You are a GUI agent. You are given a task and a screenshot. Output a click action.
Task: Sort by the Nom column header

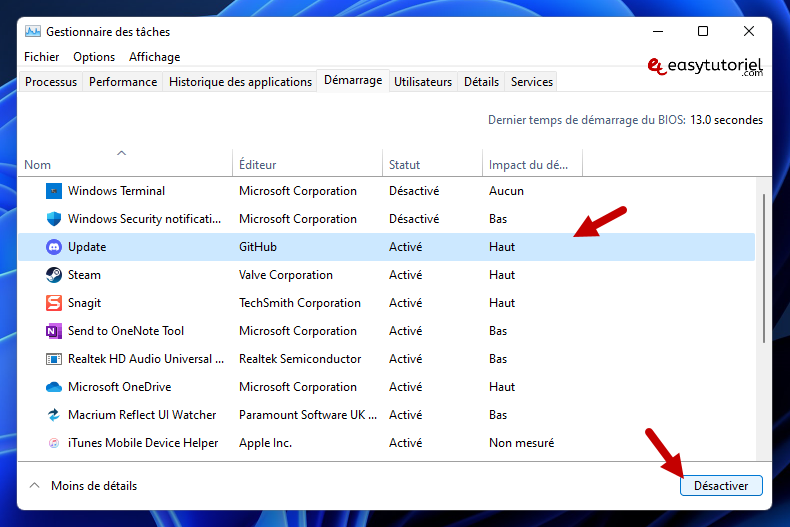click(x=125, y=164)
